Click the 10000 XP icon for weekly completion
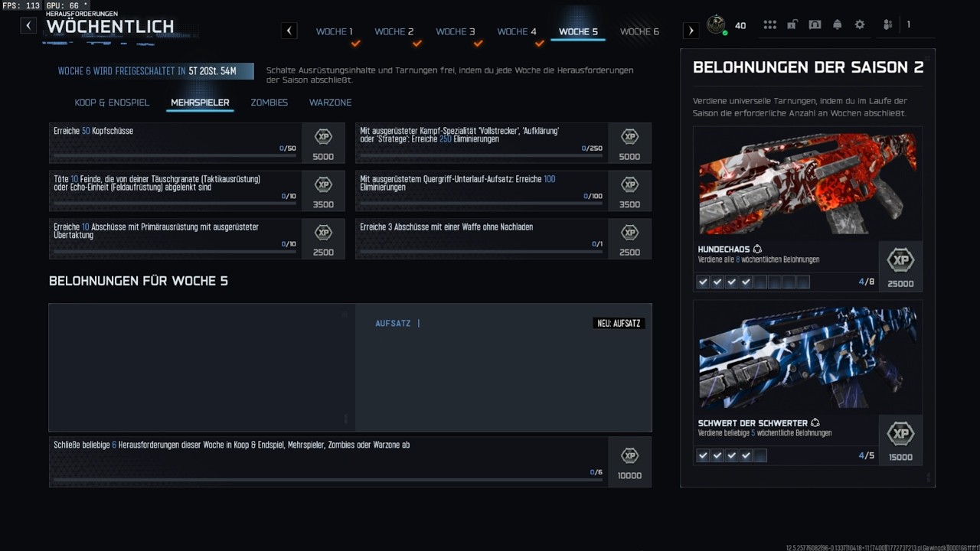Screen dimensions: 980x551 pos(629,455)
